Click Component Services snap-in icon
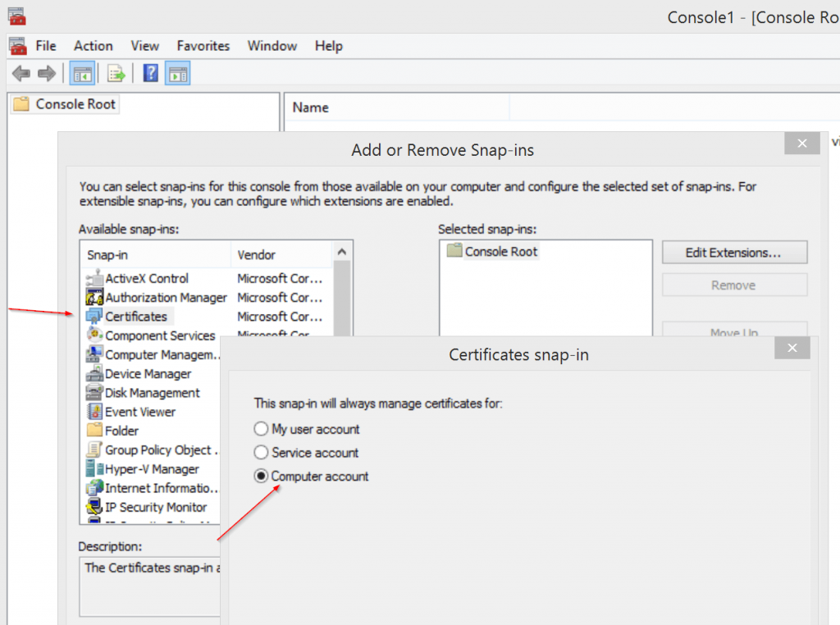The image size is (840, 625). tap(94, 335)
